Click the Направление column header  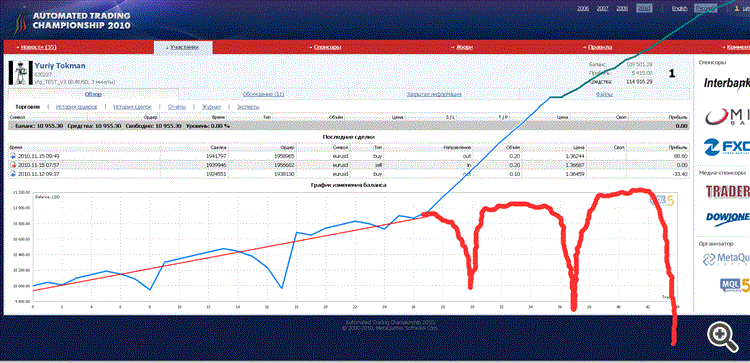(458, 148)
